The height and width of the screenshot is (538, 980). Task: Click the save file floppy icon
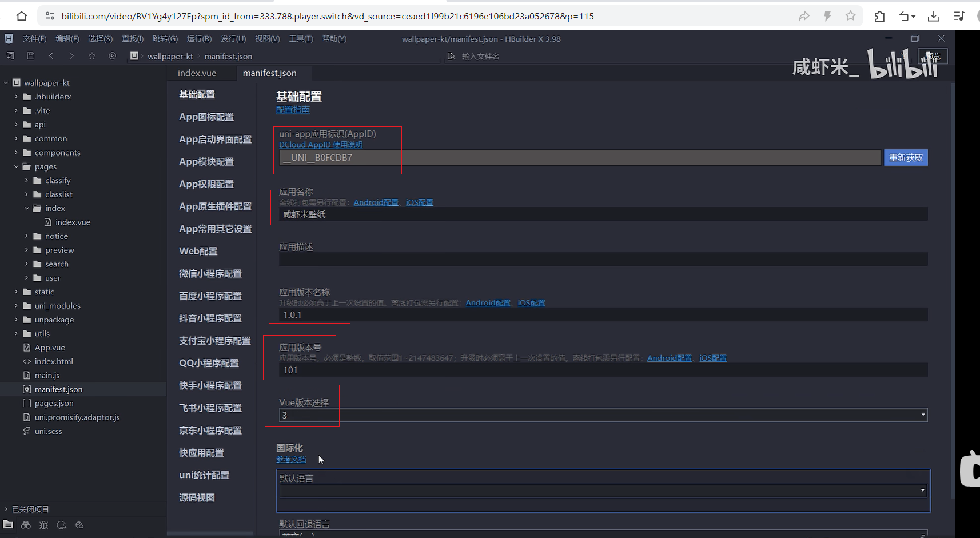point(31,55)
